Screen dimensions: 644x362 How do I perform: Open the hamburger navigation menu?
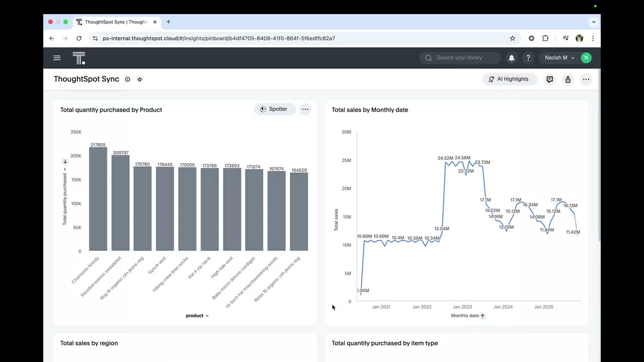pyautogui.click(x=57, y=58)
